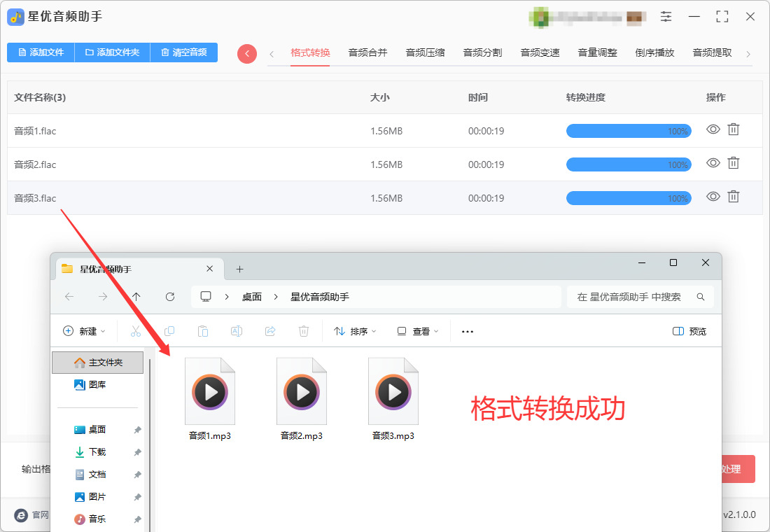Click the Explorer share icon
The height and width of the screenshot is (532, 770).
click(x=270, y=332)
